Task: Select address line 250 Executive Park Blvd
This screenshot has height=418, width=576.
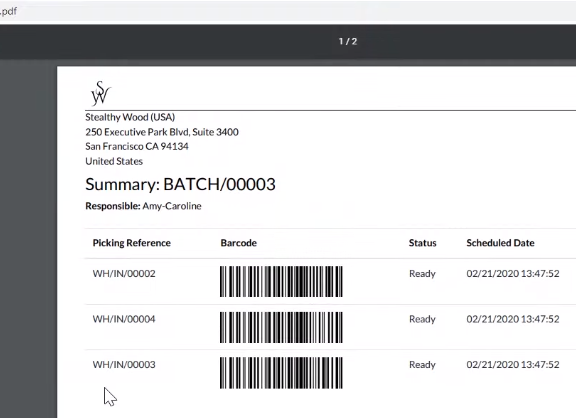Action: [x=162, y=132]
